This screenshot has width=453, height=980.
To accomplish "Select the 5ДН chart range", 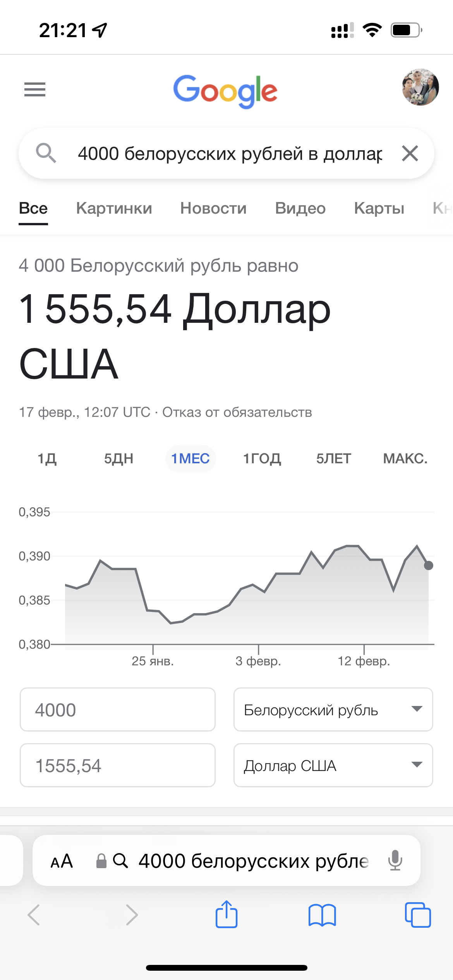I will (118, 459).
